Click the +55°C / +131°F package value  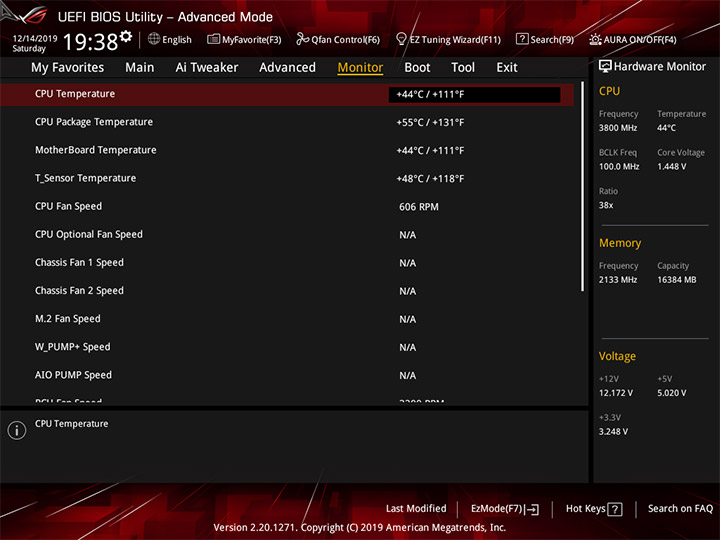coord(430,123)
